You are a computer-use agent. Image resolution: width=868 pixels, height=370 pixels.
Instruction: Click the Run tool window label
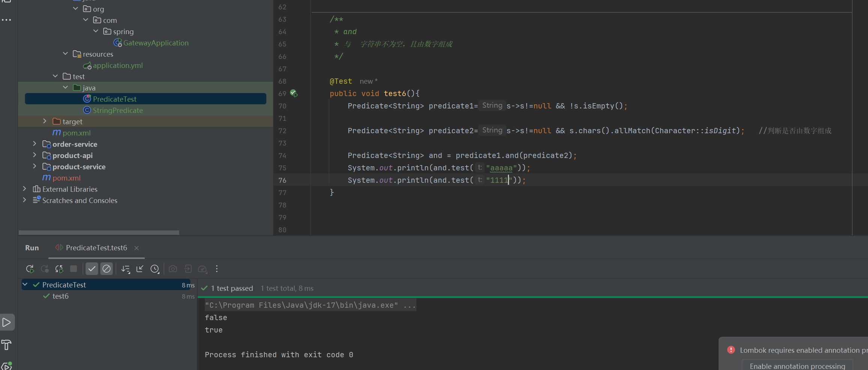[32, 248]
